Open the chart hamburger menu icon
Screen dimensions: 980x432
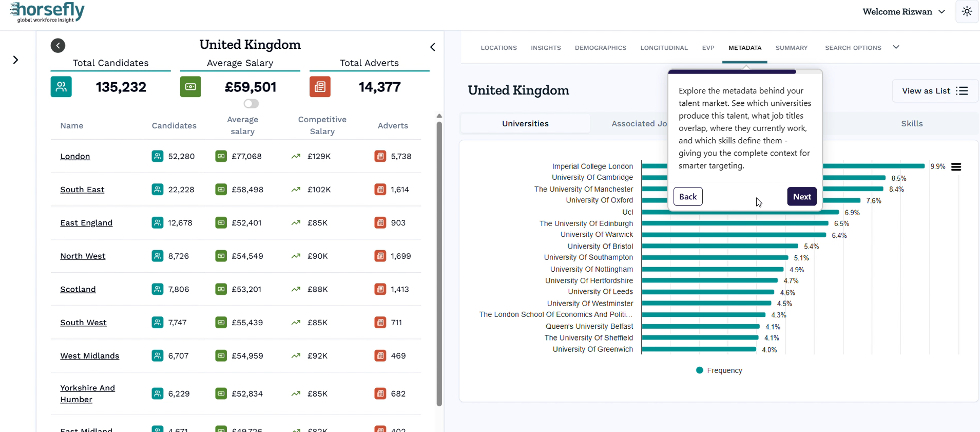coord(956,167)
